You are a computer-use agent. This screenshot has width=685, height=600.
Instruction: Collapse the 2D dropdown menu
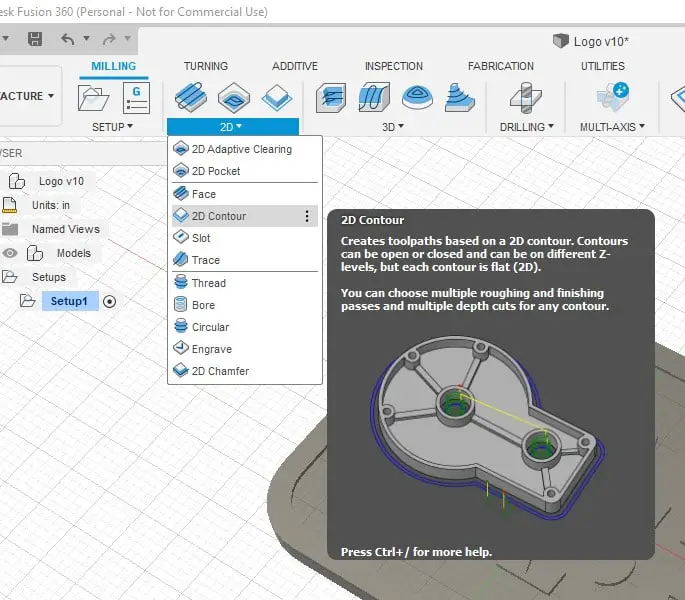232,127
